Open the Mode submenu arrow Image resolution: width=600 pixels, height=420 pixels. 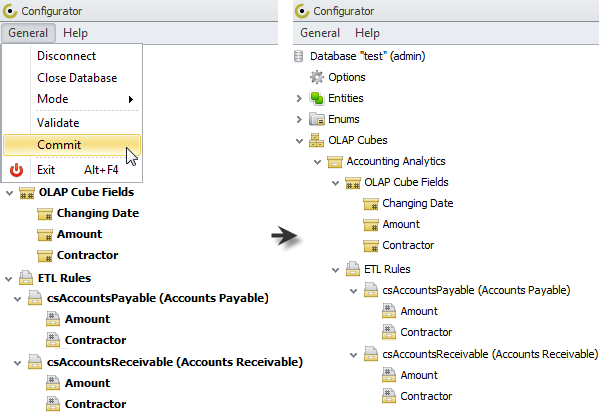coord(131,100)
